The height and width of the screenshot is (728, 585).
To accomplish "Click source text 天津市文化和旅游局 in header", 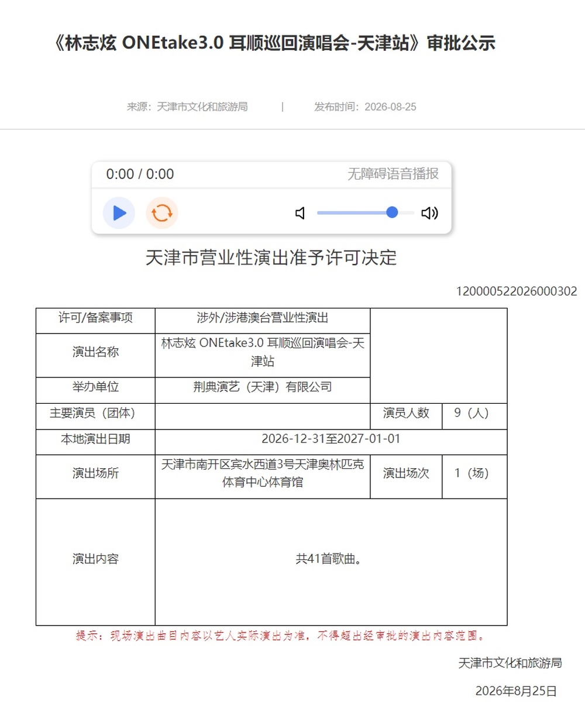I will [202, 107].
